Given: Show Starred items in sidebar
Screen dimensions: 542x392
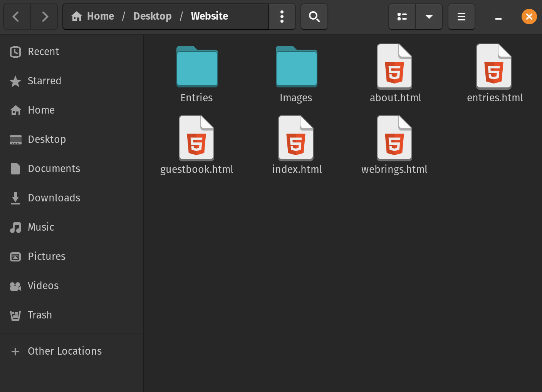Looking at the screenshot, I should (44, 81).
